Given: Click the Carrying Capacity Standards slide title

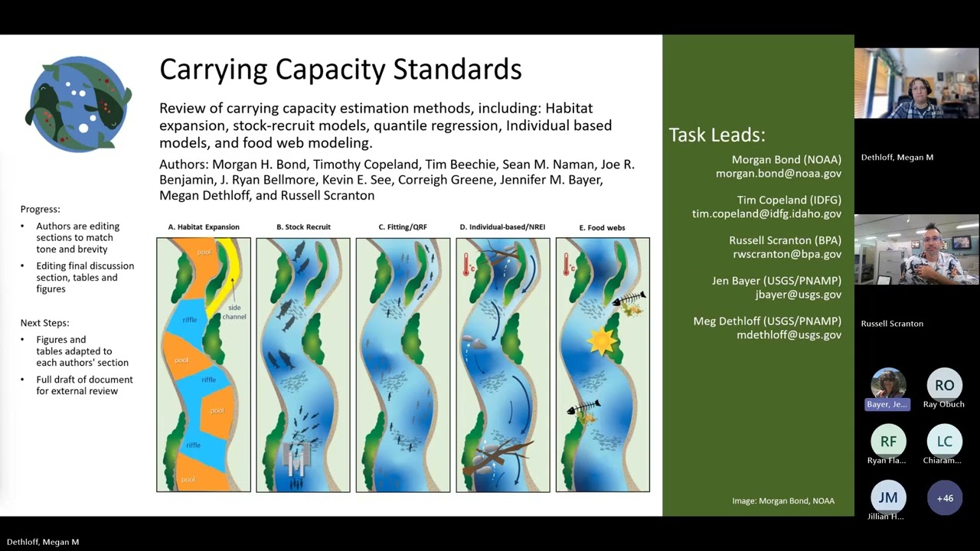Looking at the screenshot, I should (x=341, y=69).
